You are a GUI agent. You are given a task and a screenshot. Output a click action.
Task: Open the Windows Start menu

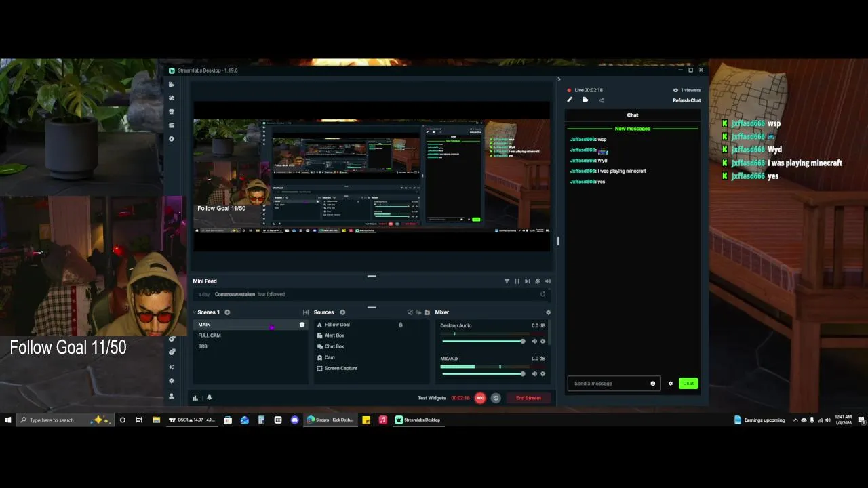click(x=8, y=420)
